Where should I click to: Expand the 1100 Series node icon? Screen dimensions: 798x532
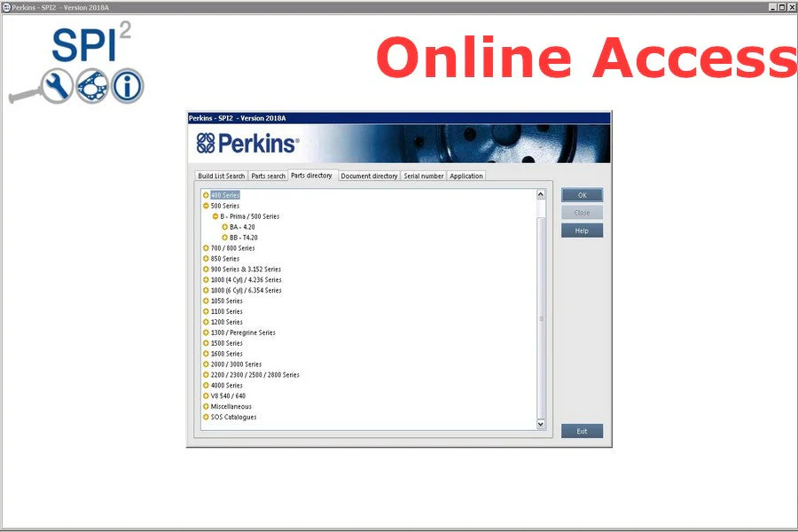pyautogui.click(x=206, y=311)
